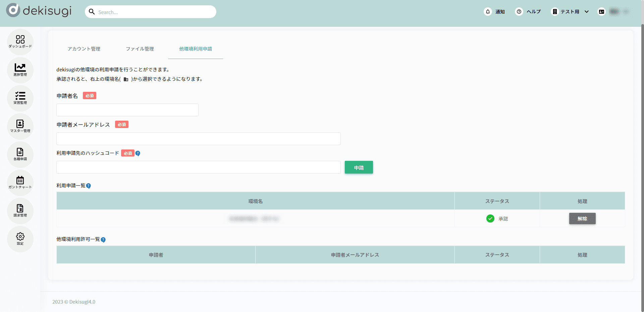Screen dimensions: 644x312
Task: Open the Dashboard (ダッシュボード) sidebar icon
Action: [x=20, y=42]
